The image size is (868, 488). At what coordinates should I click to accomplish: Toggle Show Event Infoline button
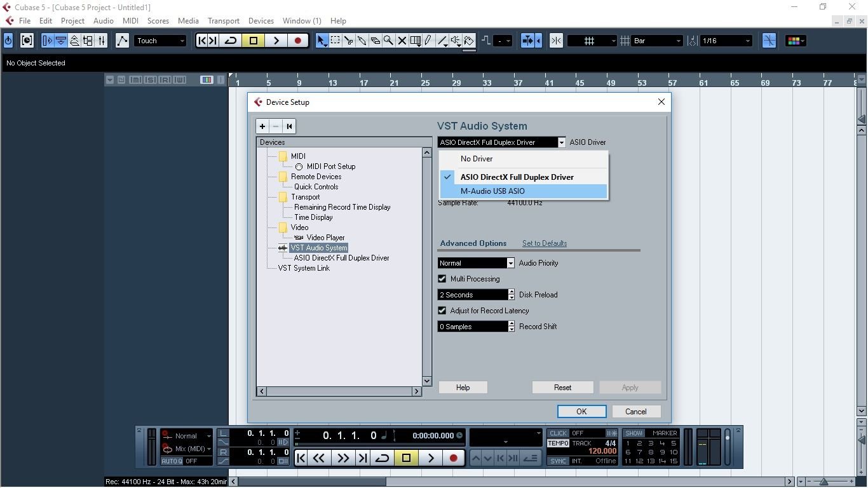(61, 41)
